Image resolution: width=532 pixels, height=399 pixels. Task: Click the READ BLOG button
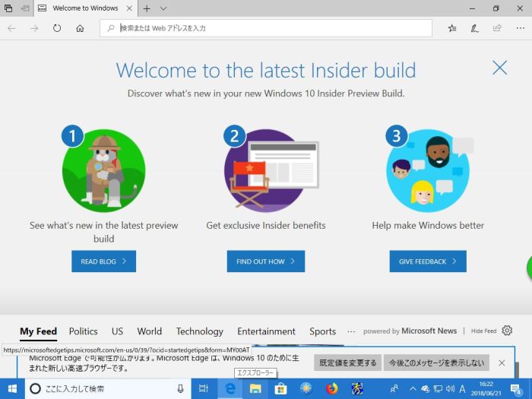point(103,261)
